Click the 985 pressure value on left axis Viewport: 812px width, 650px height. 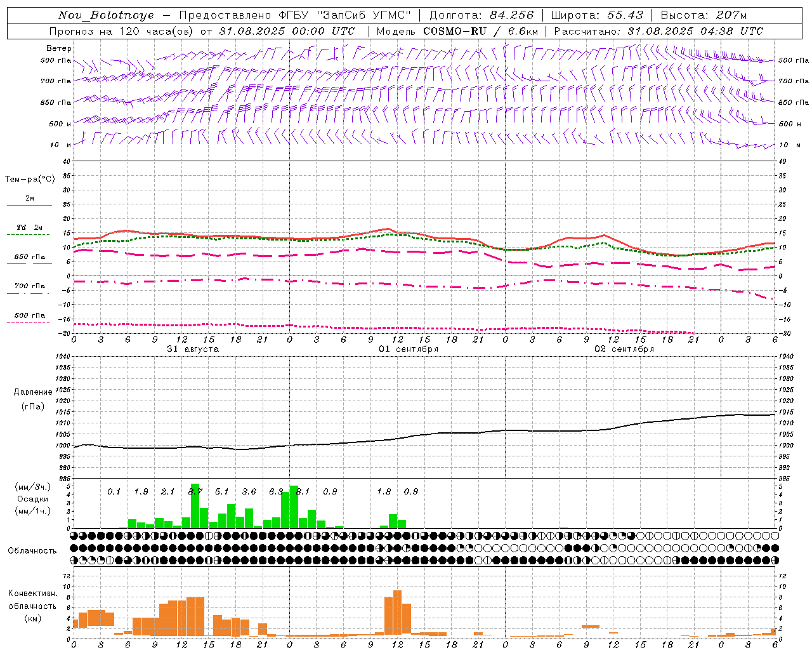[x=63, y=479]
